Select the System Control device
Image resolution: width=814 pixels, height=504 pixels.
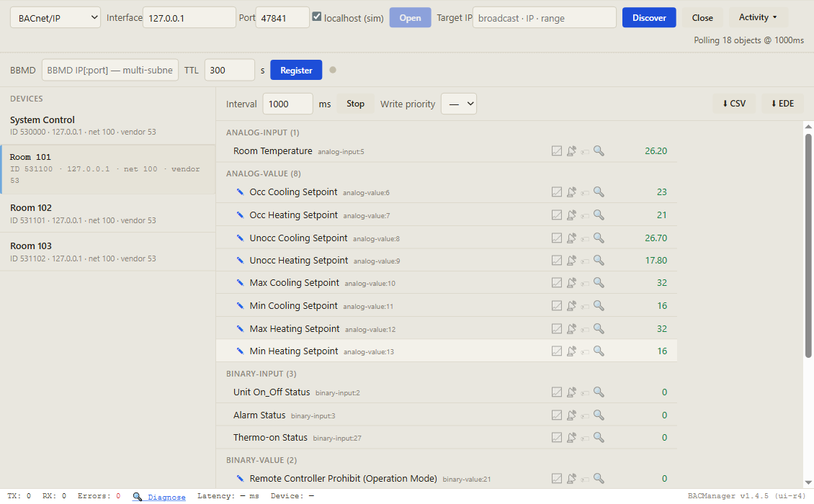(x=108, y=125)
